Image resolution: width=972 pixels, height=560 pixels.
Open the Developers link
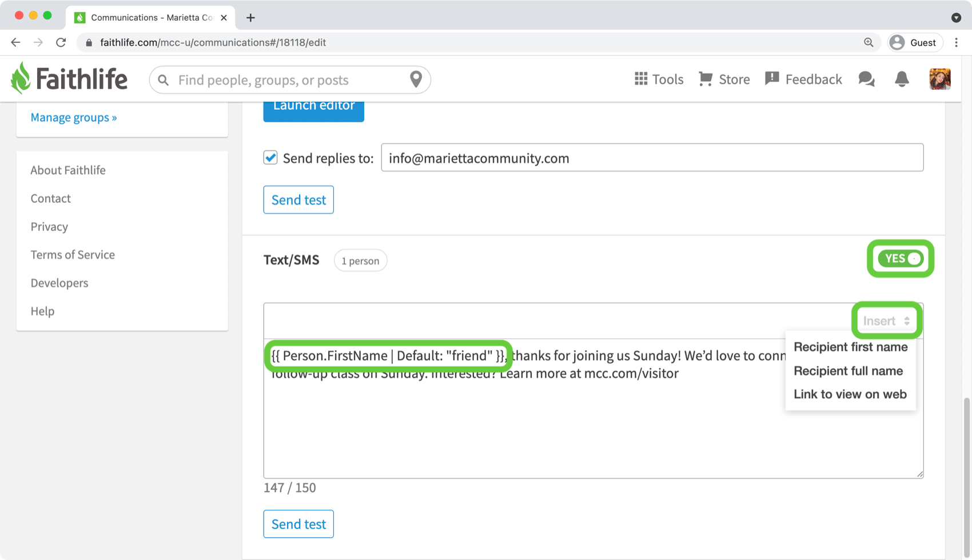[x=59, y=283]
